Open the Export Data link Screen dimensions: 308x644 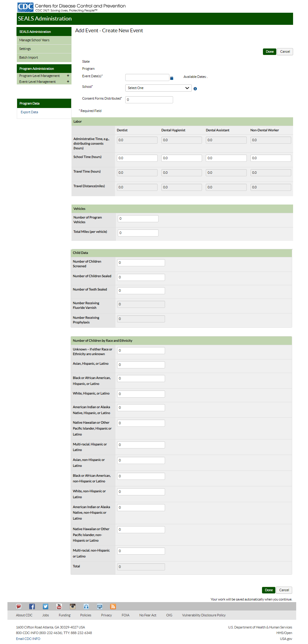point(30,112)
